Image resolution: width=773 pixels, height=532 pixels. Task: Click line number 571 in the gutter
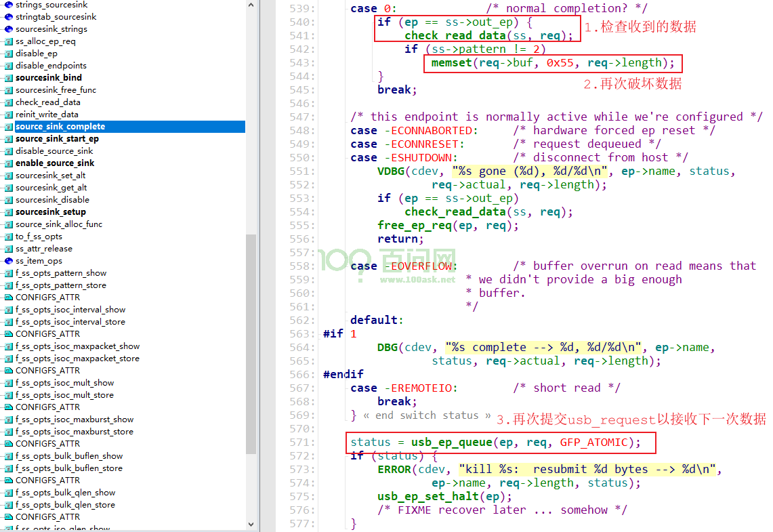click(x=301, y=443)
